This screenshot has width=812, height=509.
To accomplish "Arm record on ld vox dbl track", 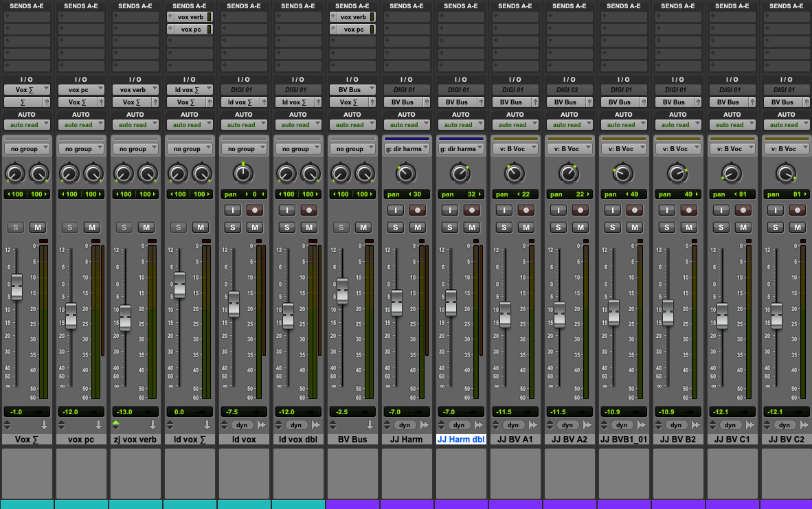I will coord(308,210).
